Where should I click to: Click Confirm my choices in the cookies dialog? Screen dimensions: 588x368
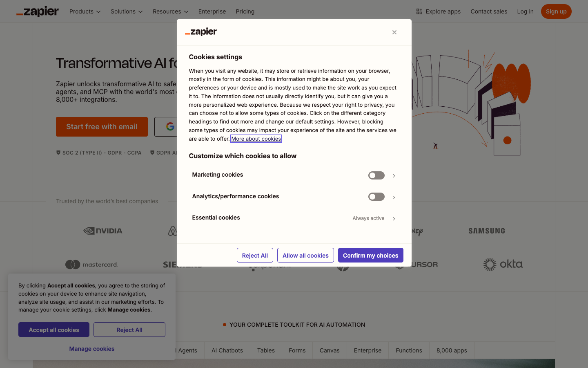(x=370, y=255)
